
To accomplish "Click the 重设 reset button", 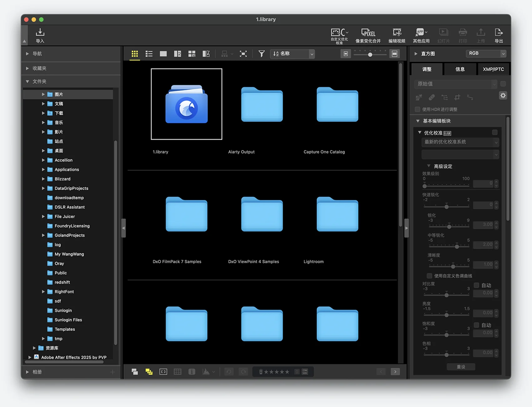I will [461, 367].
